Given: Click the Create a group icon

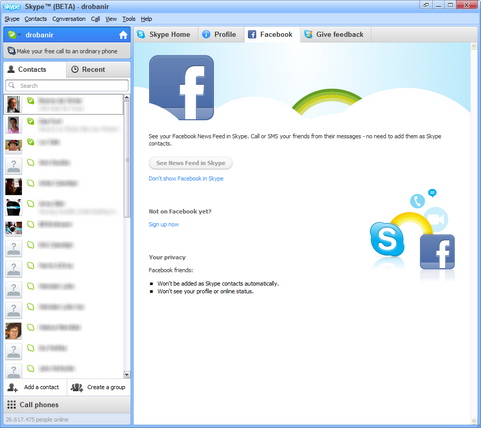Looking at the screenshot, I should click(77, 387).
